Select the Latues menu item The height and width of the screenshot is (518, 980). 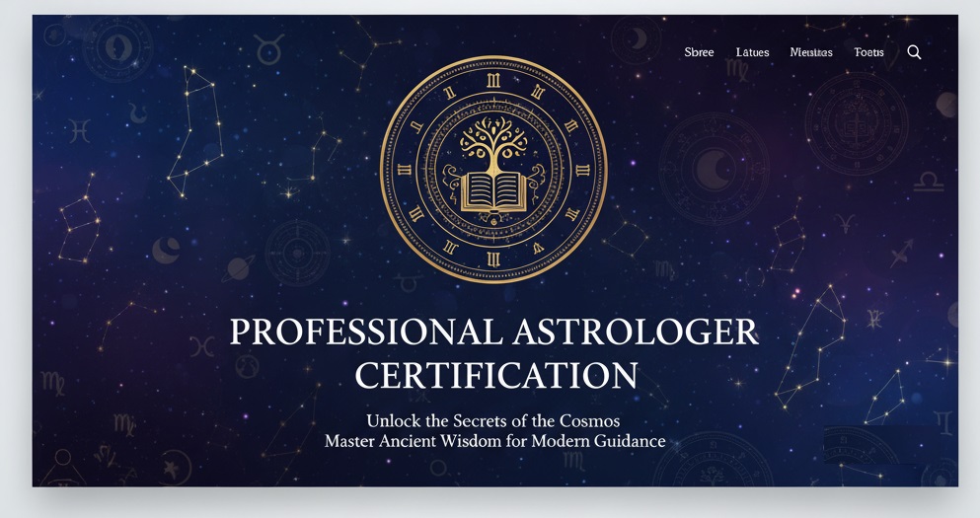click(x=752, y=52)
